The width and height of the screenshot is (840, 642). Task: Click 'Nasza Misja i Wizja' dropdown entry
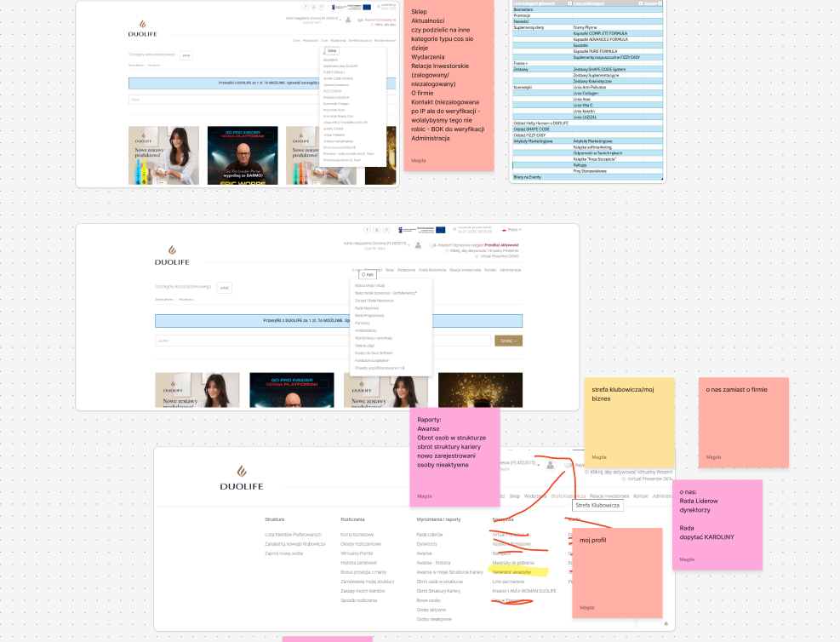tap(369, 285)
